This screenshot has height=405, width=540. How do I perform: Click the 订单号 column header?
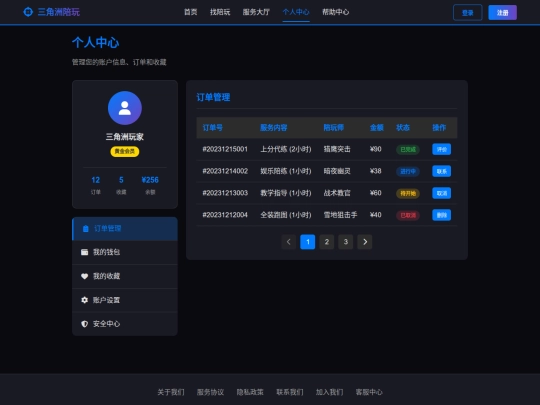pyautogui.click(x=212, y=128)
